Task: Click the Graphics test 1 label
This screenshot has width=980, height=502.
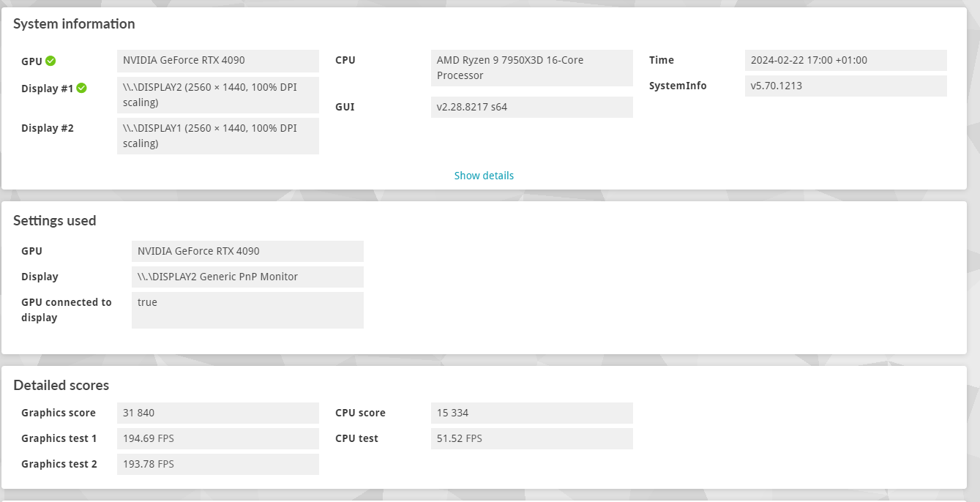Action: pos(59,438)
